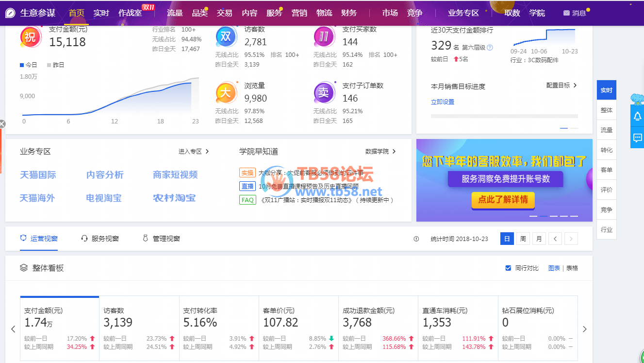This screenshot has width=644, height=363.
Task: Open the chat bubble icon on the right edge
Action: coord(637,138)
